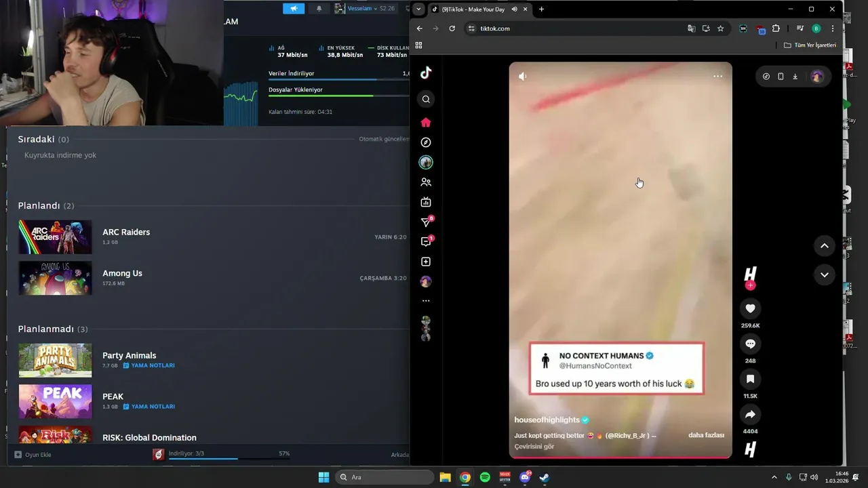Screen dimensions: 868x488
Task: Open 'Tüm Yer İşaretleri' bookmarks folder
Action: [810, 45]
